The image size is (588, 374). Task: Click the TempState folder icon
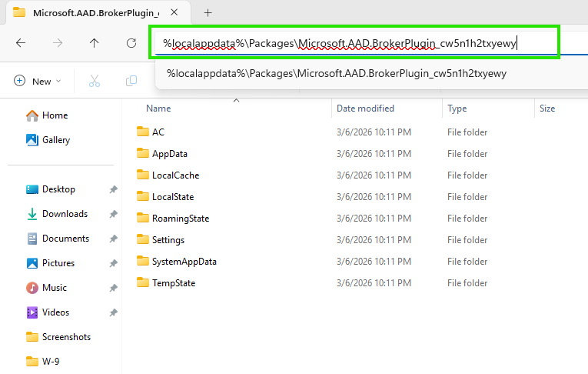coord(142,282)
